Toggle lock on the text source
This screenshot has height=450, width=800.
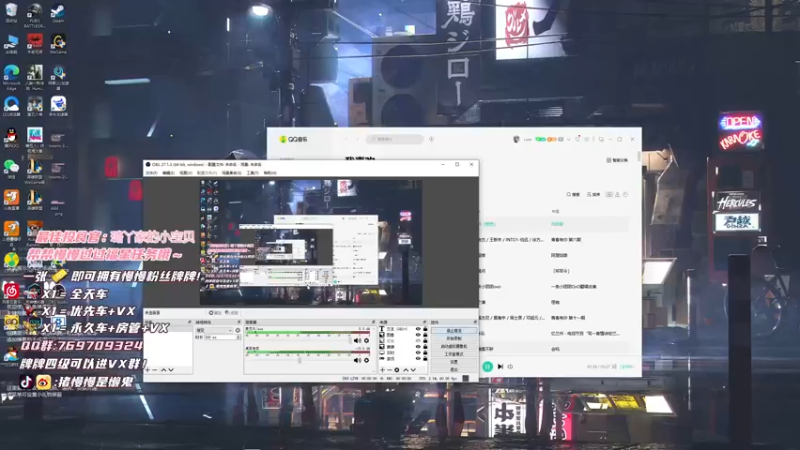coord(425,329)
